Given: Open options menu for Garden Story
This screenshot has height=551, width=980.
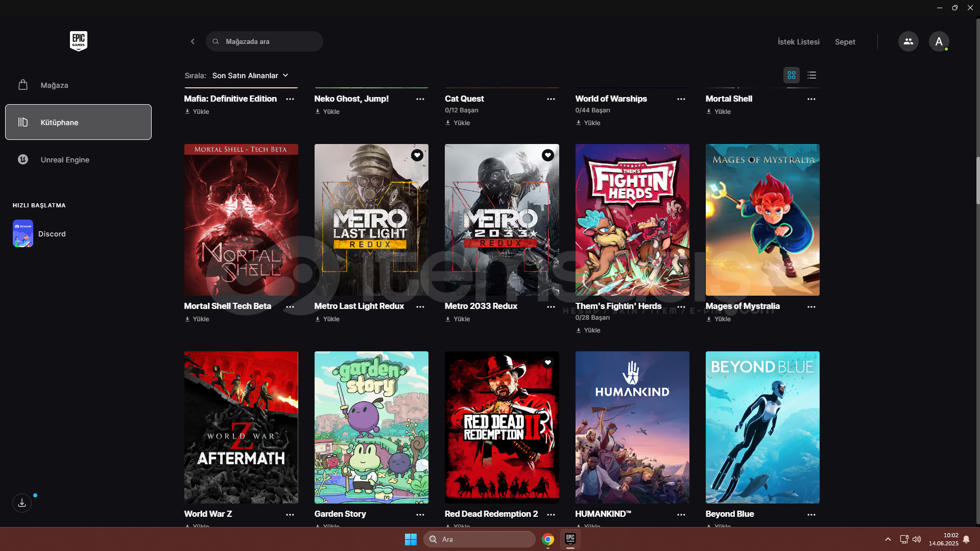Looking at the screenshot, I should 420,515.
